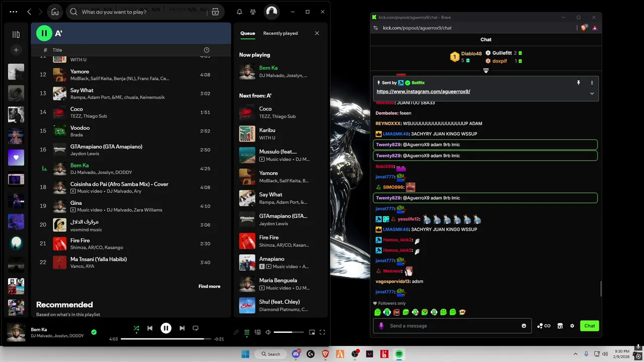Image resolution: width=644 pixels, height=362 pixels.
Task: Open the pinned message three-dots menu
Action: pos(592,82)
